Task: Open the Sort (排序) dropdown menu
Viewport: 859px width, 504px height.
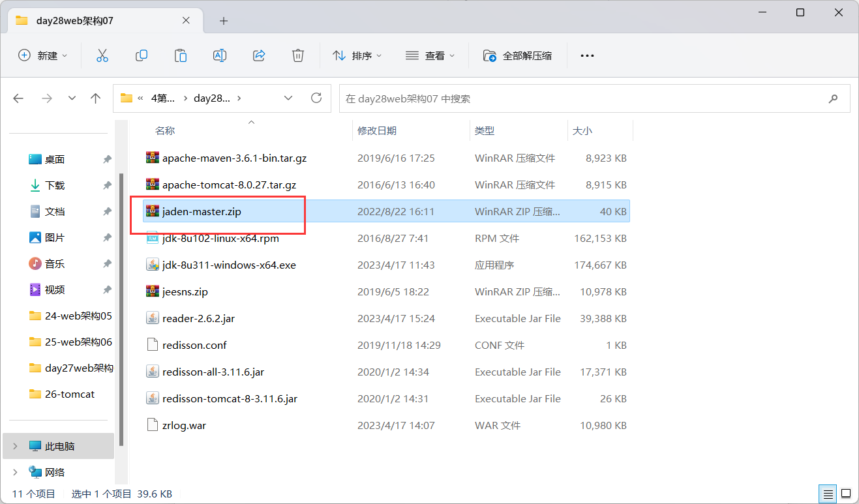Action: coord(357,55)
